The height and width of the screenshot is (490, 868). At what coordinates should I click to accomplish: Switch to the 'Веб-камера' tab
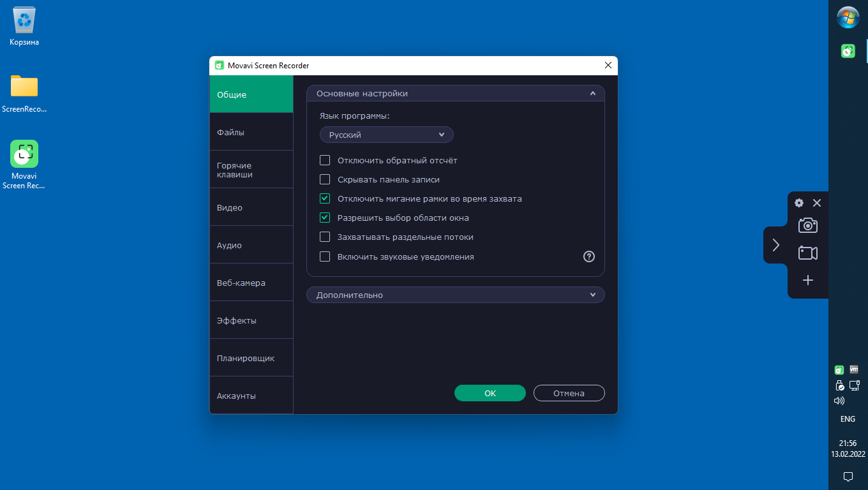click(x=251, y=283)
